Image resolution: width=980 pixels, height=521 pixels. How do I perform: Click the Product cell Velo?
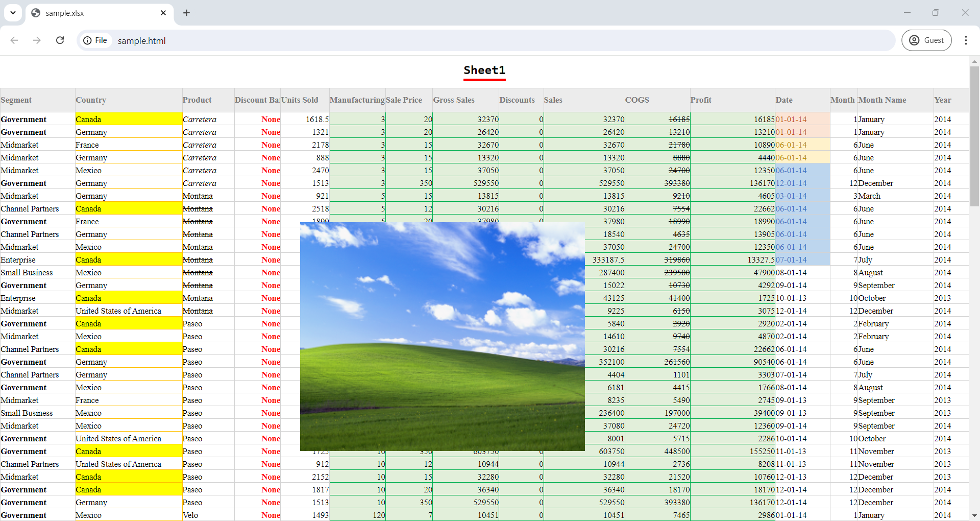coord(208,515)
